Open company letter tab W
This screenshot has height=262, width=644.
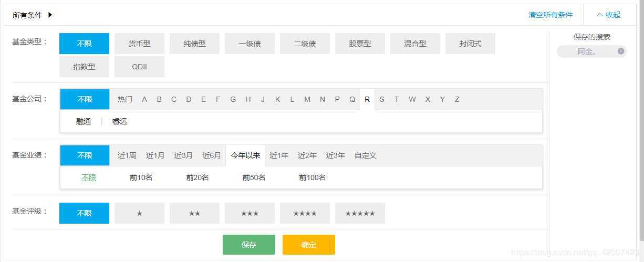tap(412, 99)
